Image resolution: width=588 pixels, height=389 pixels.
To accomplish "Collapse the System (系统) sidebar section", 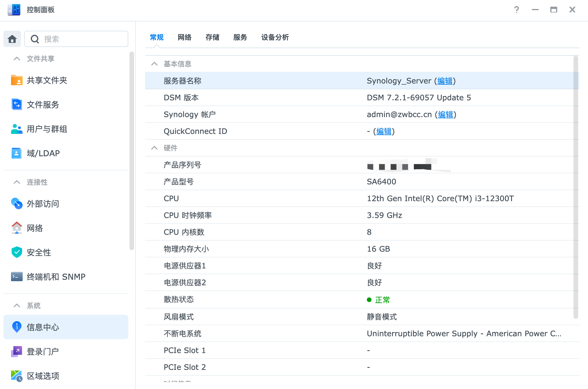I will tap(17, 306).
